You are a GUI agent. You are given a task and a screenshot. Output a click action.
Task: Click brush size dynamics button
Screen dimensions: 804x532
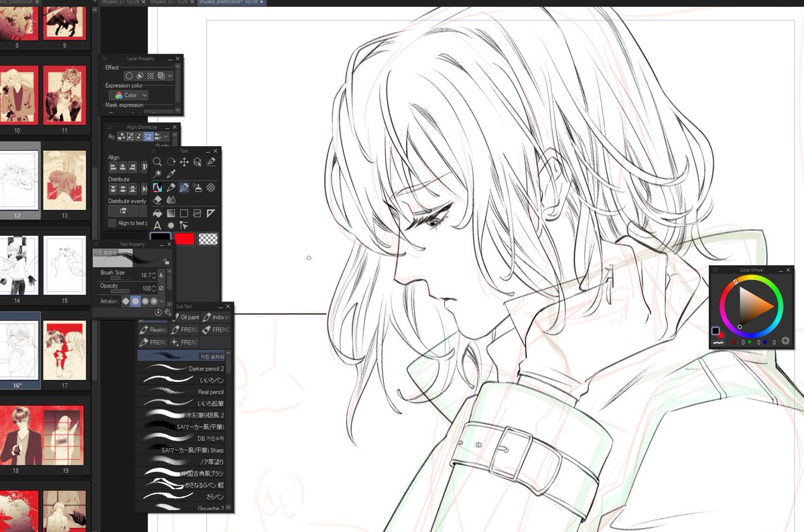click(x=161, y=275)
